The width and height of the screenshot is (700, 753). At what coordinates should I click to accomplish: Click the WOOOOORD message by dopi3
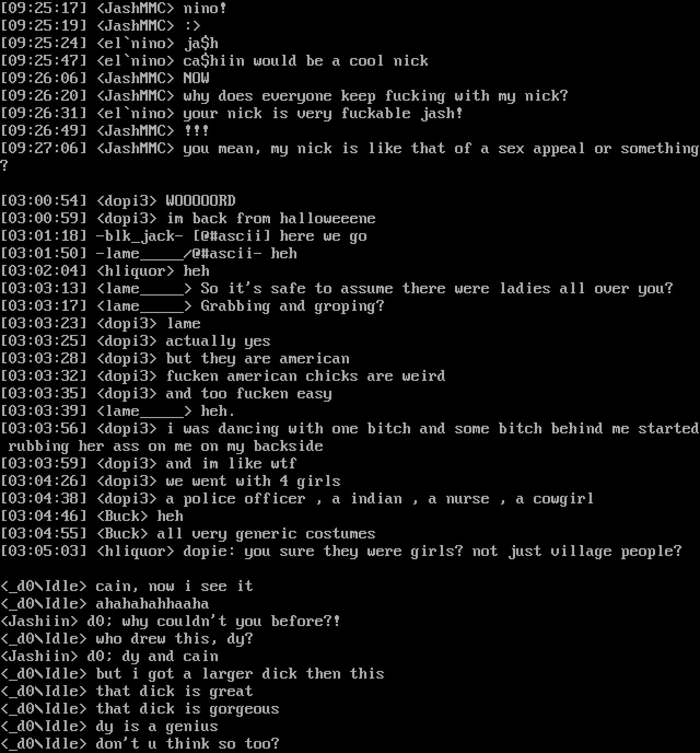(x=201, y=201)
